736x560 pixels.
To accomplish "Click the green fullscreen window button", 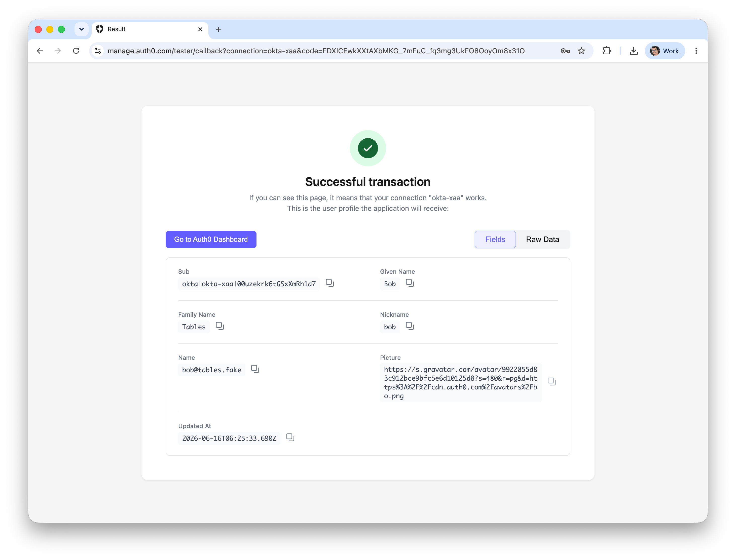I will [x=61, y=29].
